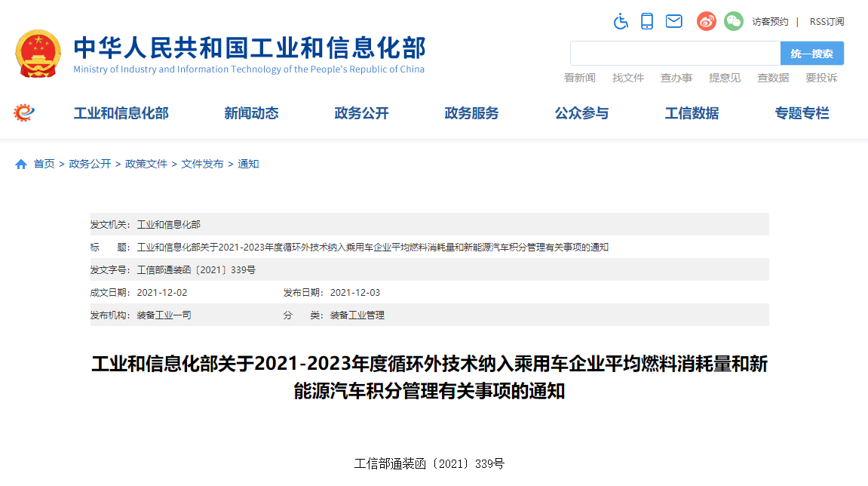
Task: Open 专题专栏 navigation menu
Action: click(x=802, y=114)
